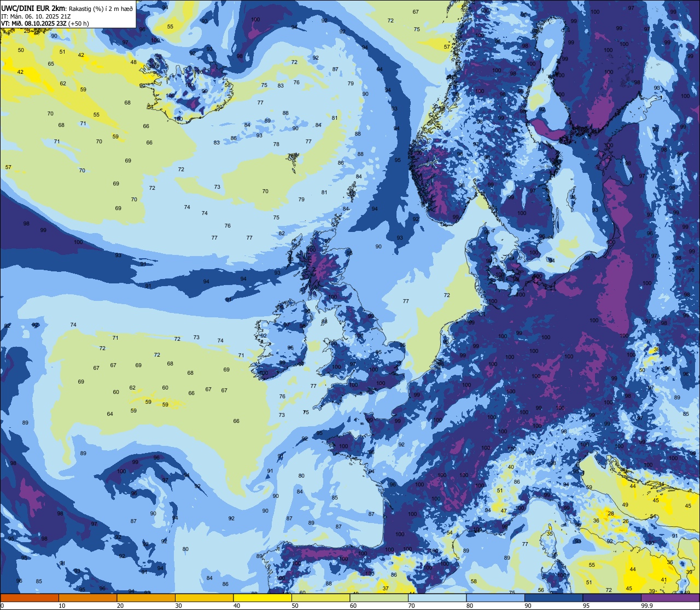Click the 30–40 legend color segment
The width and height of the screenshot is (700, 610).
[x=204, y=598]
